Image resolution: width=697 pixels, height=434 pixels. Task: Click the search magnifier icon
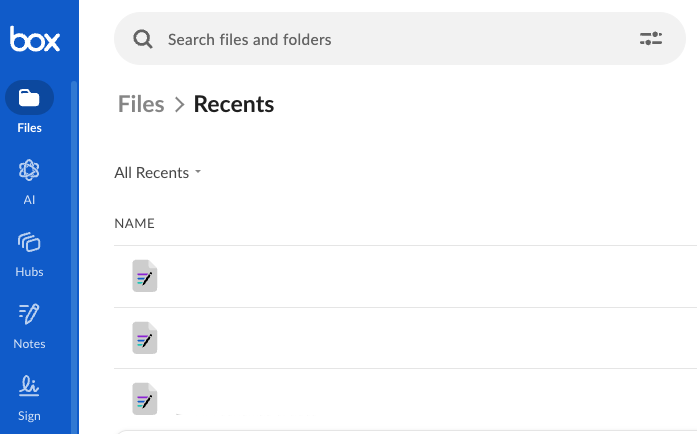click(x=143, y=39)
